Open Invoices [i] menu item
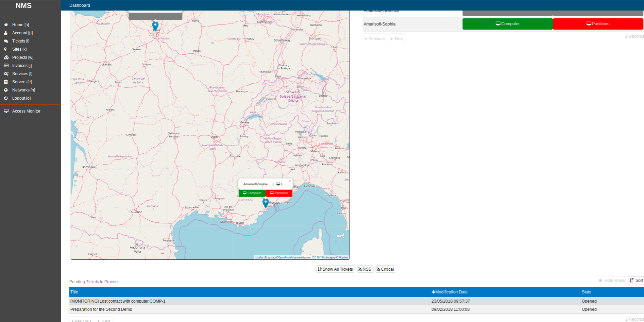 22,66
